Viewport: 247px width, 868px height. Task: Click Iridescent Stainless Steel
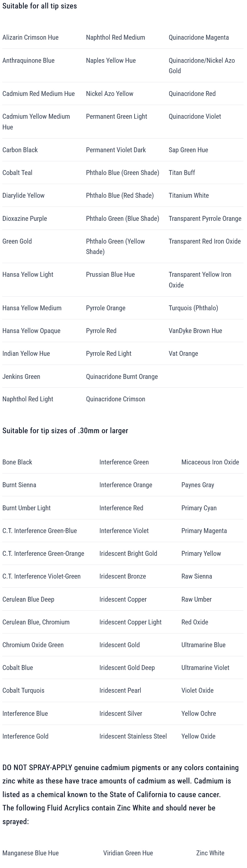(x=133, y=736)
